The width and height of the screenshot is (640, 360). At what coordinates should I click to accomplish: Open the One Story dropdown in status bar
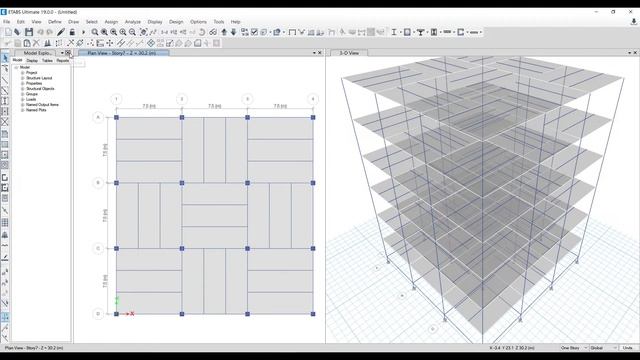pos(574,348)
